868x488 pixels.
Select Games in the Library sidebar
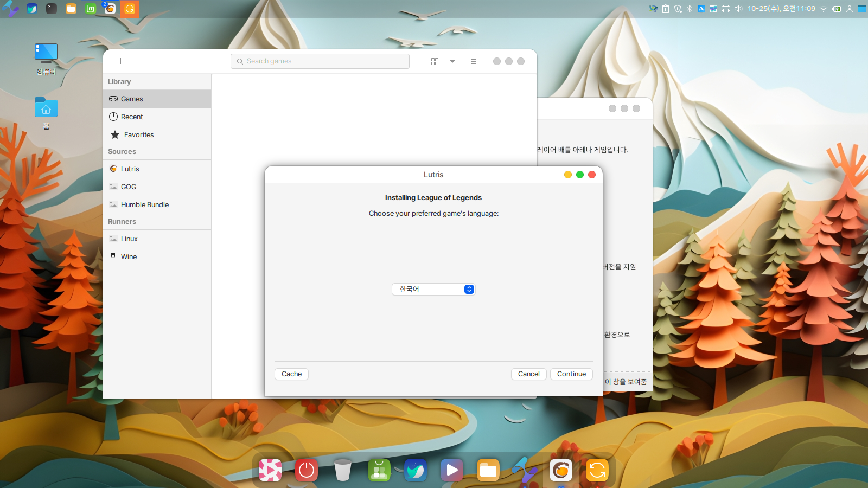132,99
